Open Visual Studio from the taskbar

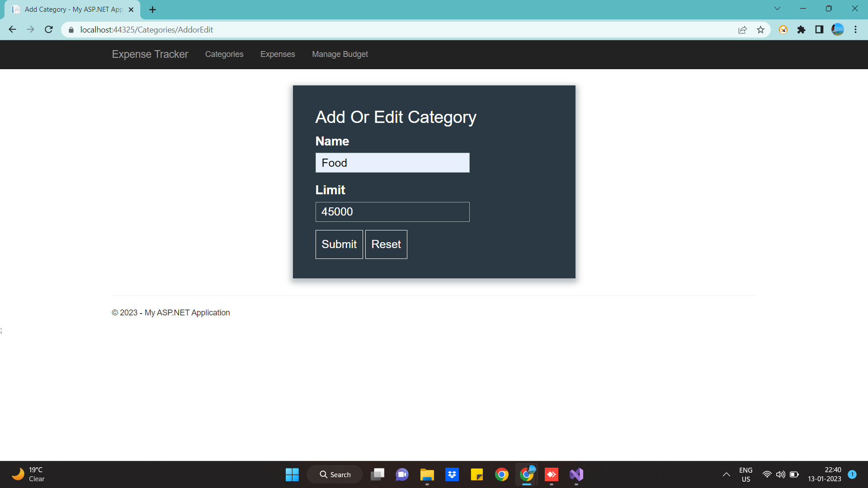click(x=576, y=474)
